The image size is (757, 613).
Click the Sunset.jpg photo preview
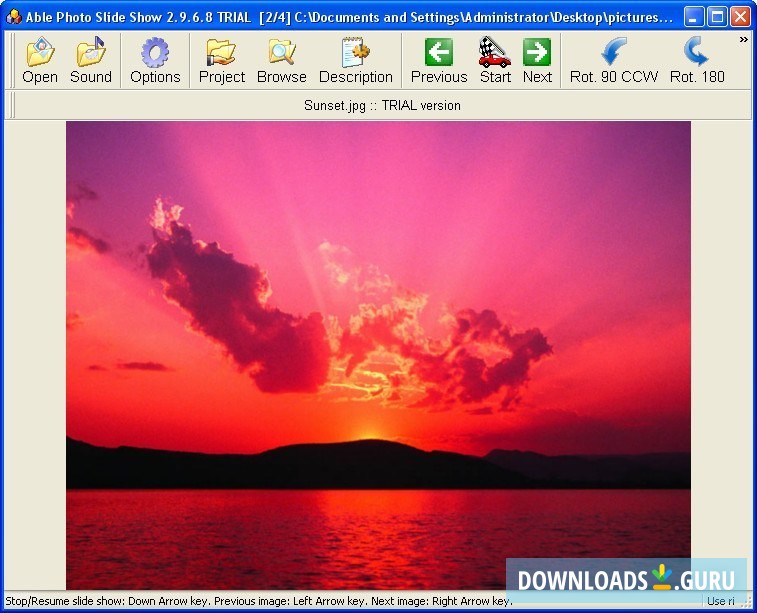[378, 355]
